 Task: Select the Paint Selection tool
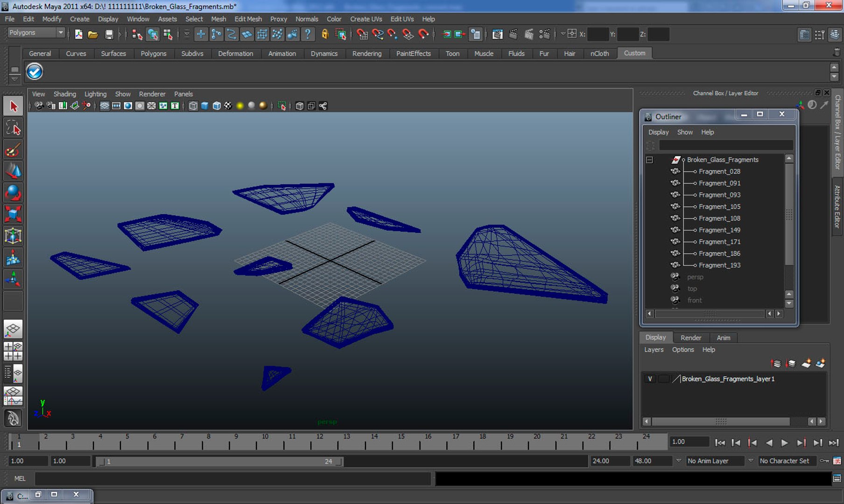[13, 150]
